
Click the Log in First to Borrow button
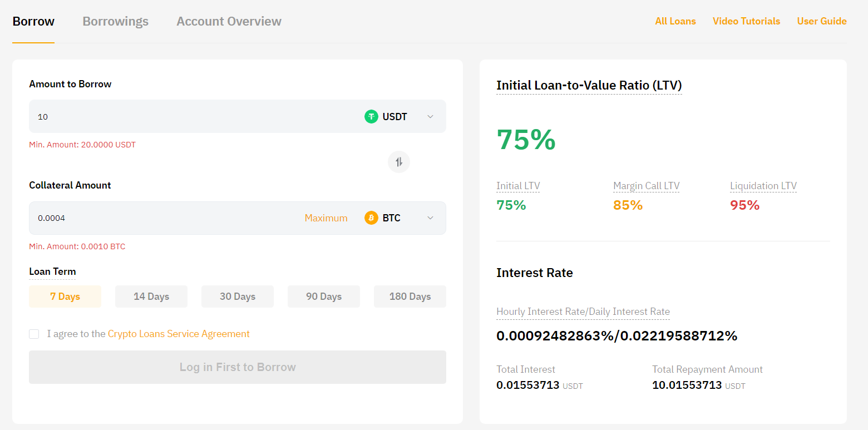click(238, 367)
